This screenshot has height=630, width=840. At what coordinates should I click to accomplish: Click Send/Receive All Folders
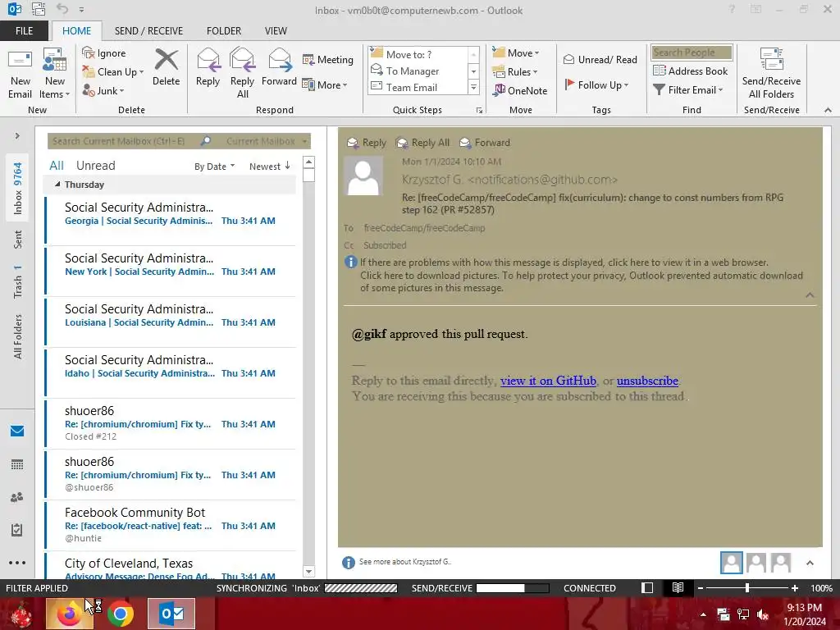[x=771, y=74]
